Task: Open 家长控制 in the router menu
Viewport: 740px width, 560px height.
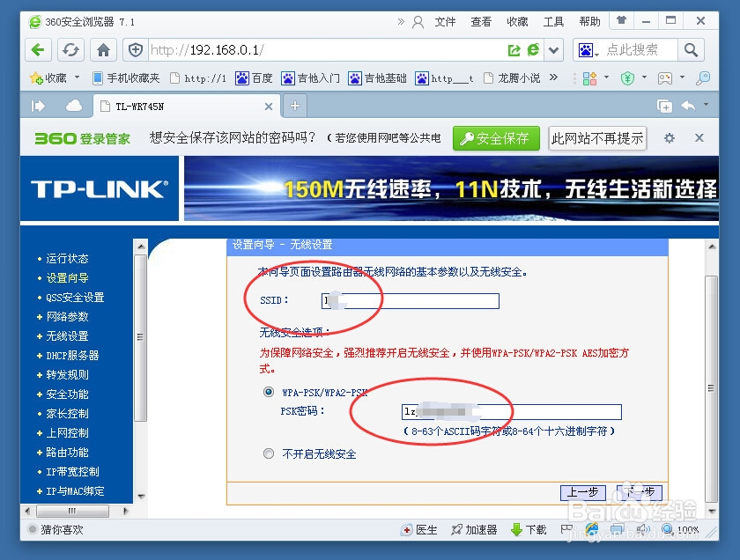Action: click(67, 413)
